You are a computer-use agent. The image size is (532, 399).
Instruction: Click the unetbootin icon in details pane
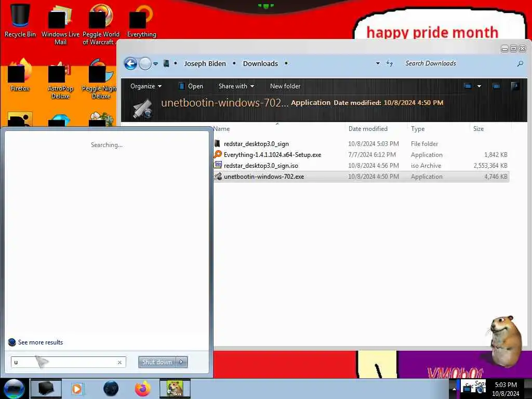pos(143,109)
